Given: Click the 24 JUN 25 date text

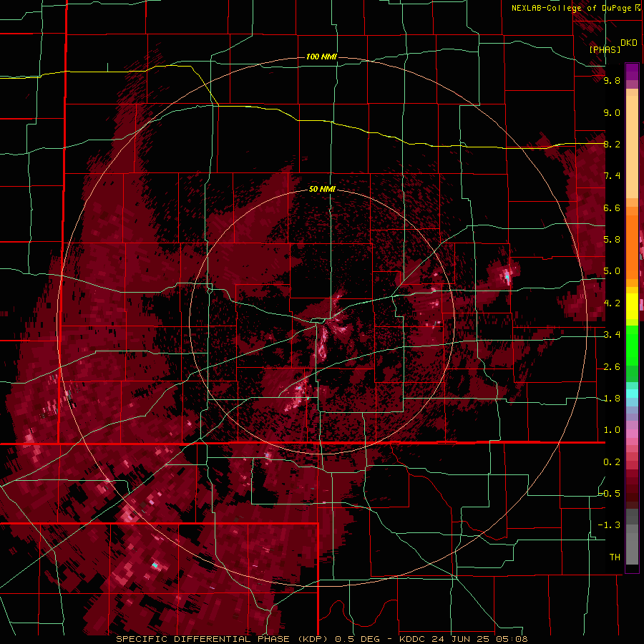Looking at the screenshot, I should (x=459, y=639).
